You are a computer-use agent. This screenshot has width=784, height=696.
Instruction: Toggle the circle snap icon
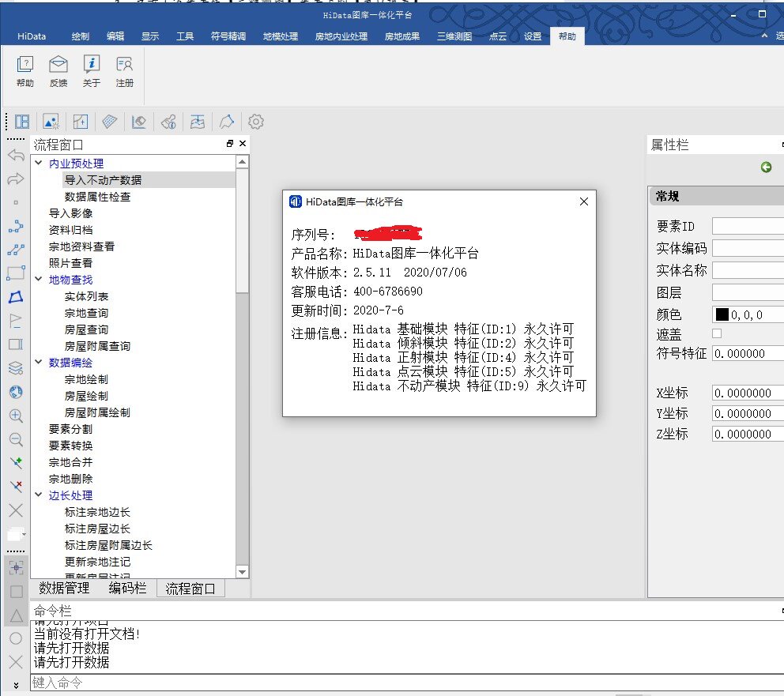click(16, 638)
